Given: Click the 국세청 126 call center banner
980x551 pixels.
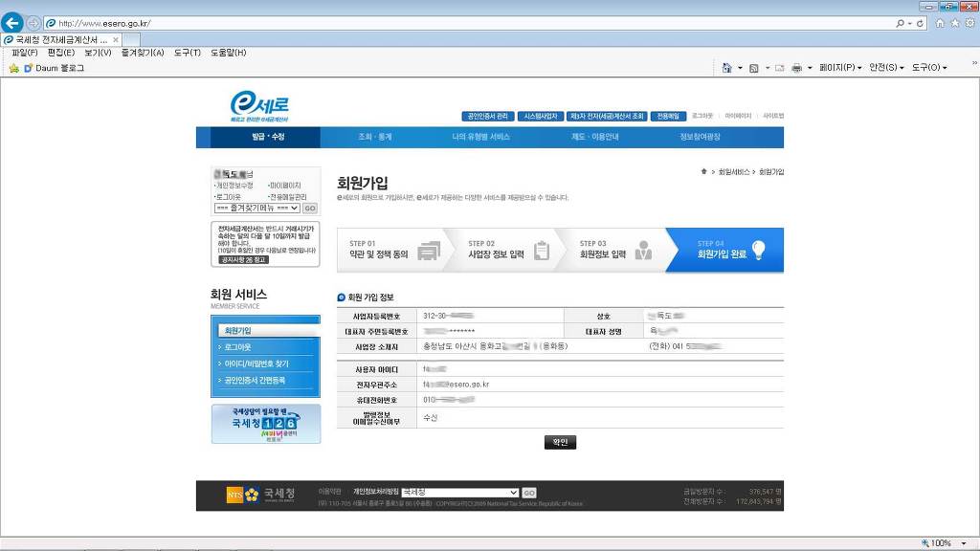Looking at the screenshot, I should tap(265, 424).
